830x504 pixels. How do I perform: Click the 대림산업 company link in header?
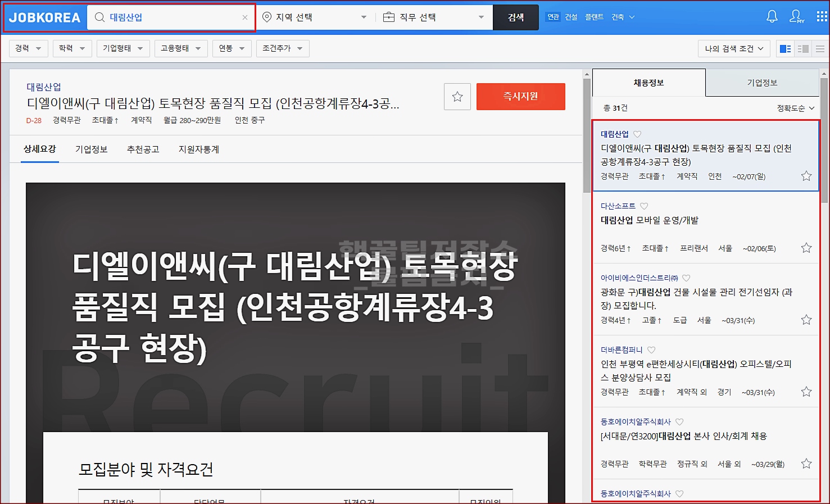44,87
